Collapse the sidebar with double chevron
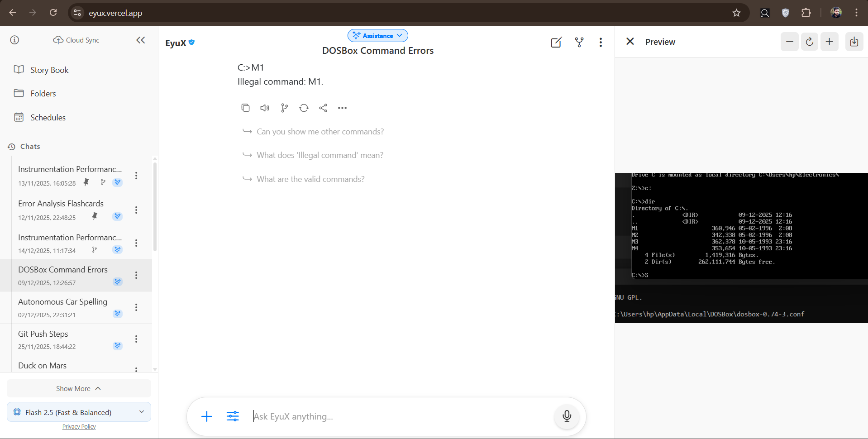Image resolution: width=868 pixels, height=439 pixels. [x=141, y=40]
